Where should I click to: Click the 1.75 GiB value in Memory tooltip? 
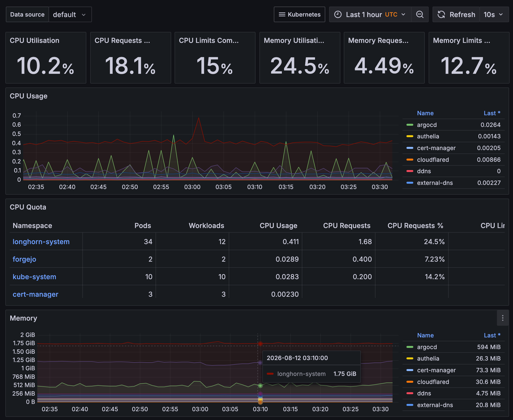(x=345, y=374)
